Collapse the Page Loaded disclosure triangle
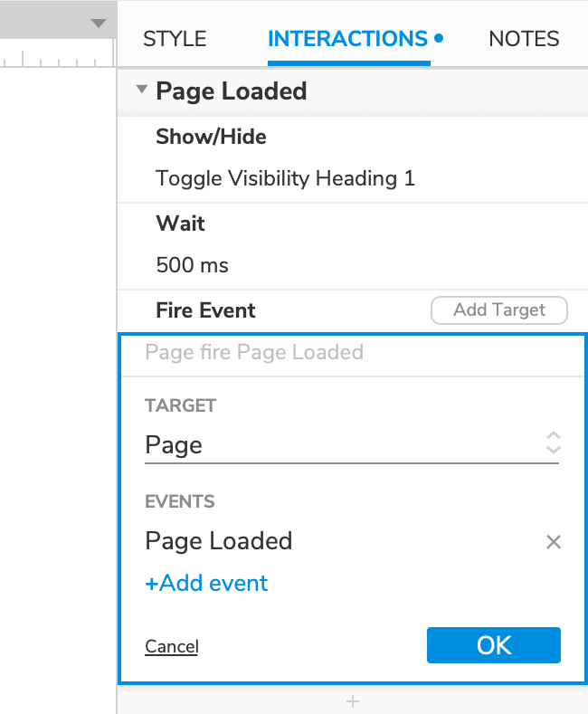Image resolution: width=588 pixels, height=714 pixels. (142, 89)
